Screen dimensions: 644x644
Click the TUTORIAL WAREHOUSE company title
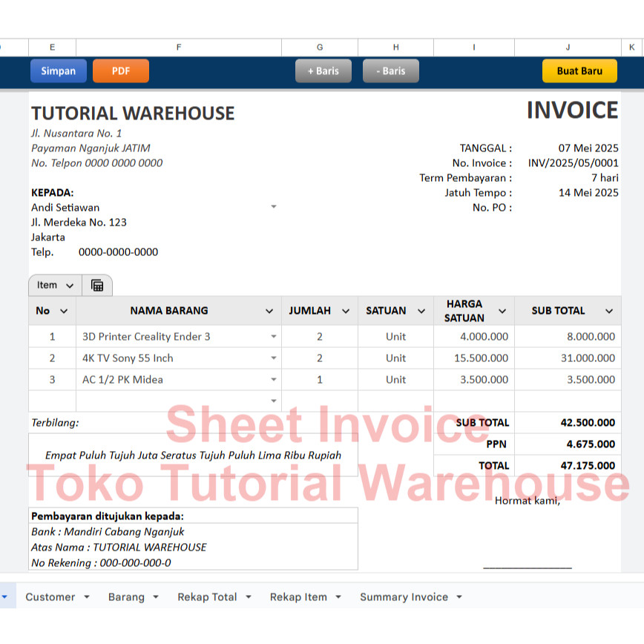click(133, 113)
